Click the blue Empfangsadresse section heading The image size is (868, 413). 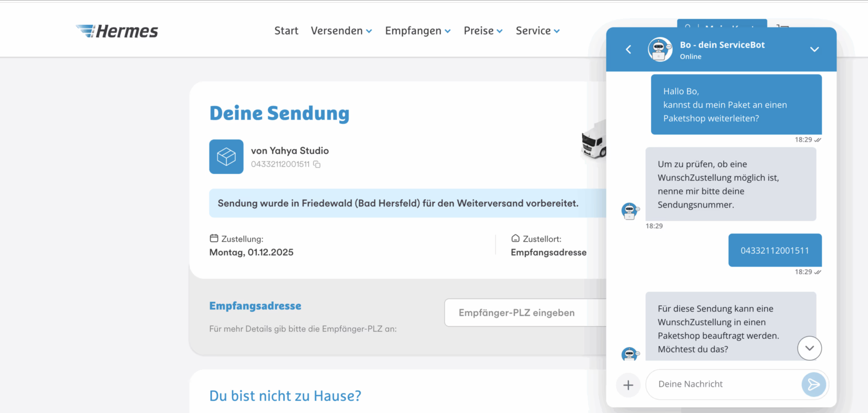(x=255, y=306)
